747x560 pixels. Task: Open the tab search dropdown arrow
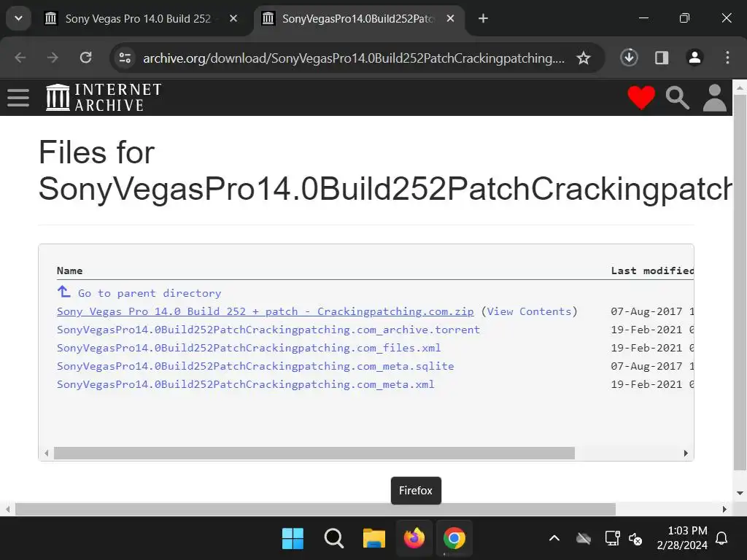pos(18,18)
